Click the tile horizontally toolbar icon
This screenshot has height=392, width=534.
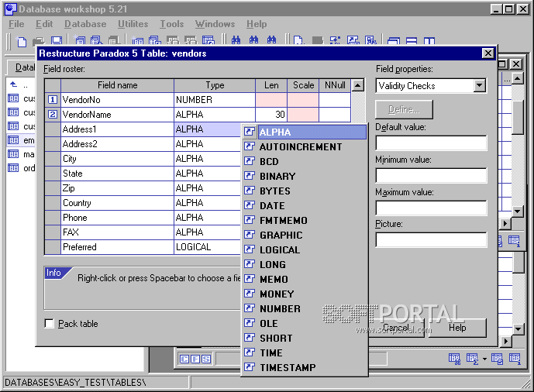pos(412,41)
